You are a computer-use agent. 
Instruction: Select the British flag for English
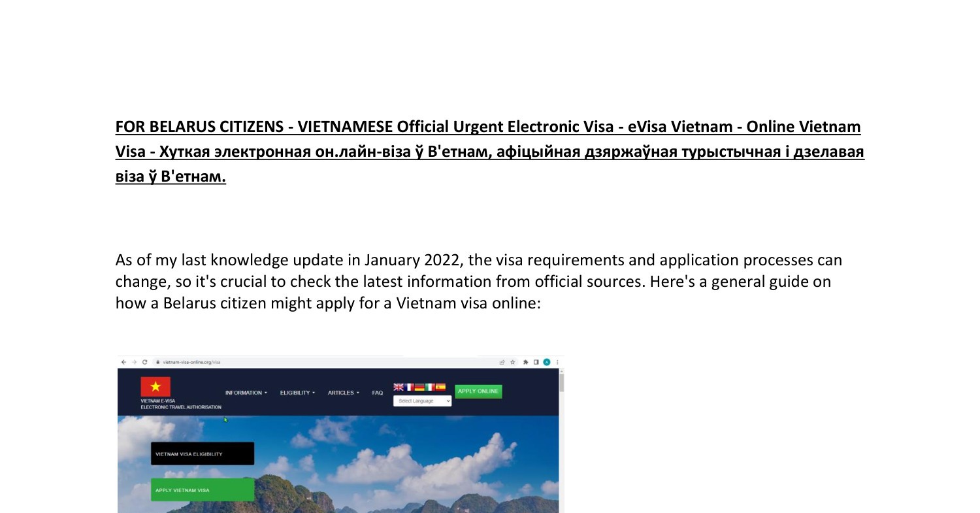click(397, 387)
